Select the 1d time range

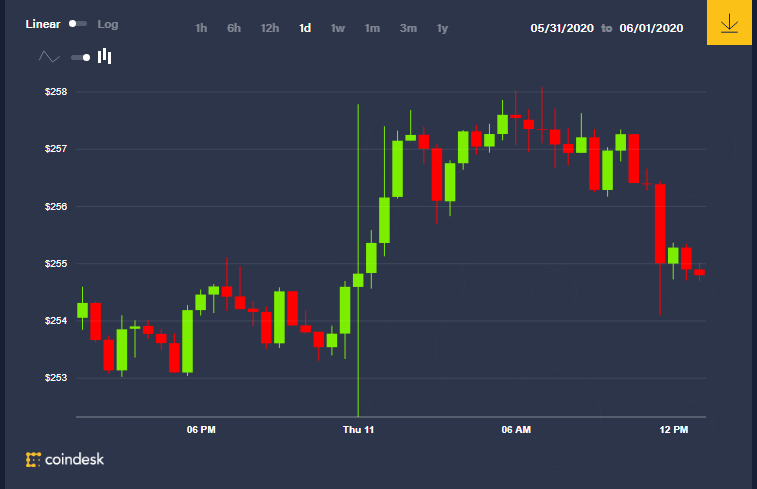point(305,28)
